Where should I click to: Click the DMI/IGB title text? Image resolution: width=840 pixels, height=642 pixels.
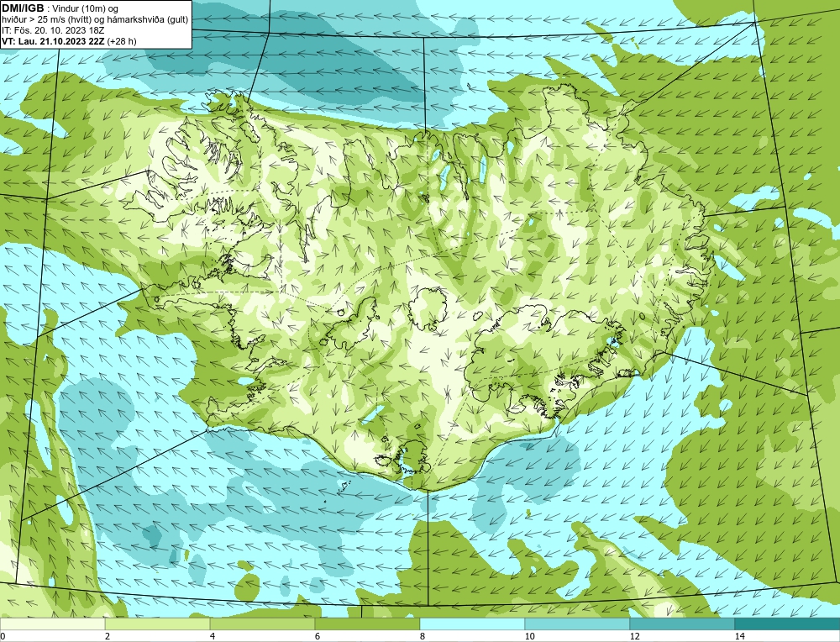23,8
